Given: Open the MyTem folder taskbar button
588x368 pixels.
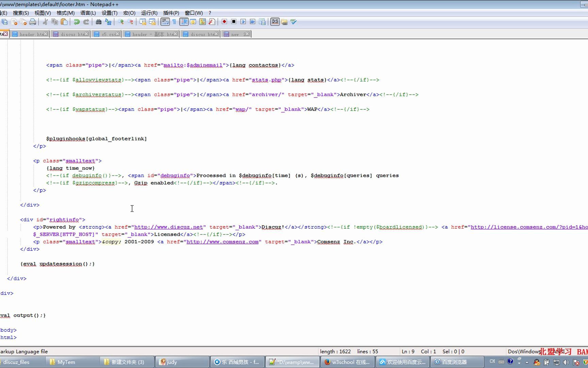Looking at the screenshot, I should (73, 362).
